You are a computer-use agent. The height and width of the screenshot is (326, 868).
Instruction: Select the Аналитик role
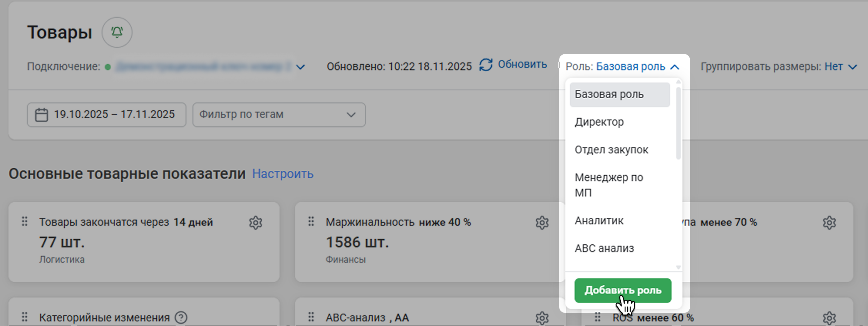[x=599, y=221]
